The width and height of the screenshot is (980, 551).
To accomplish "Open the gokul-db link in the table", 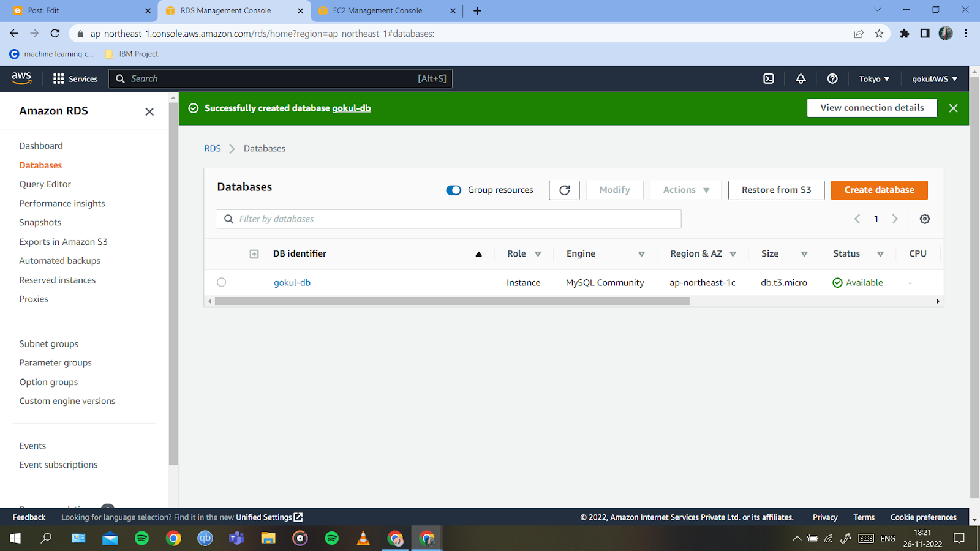I will click(x=292, y=283).
